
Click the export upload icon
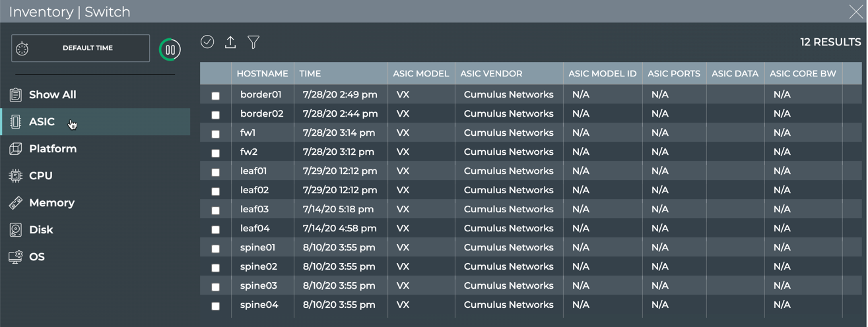[x=230, y=42]
